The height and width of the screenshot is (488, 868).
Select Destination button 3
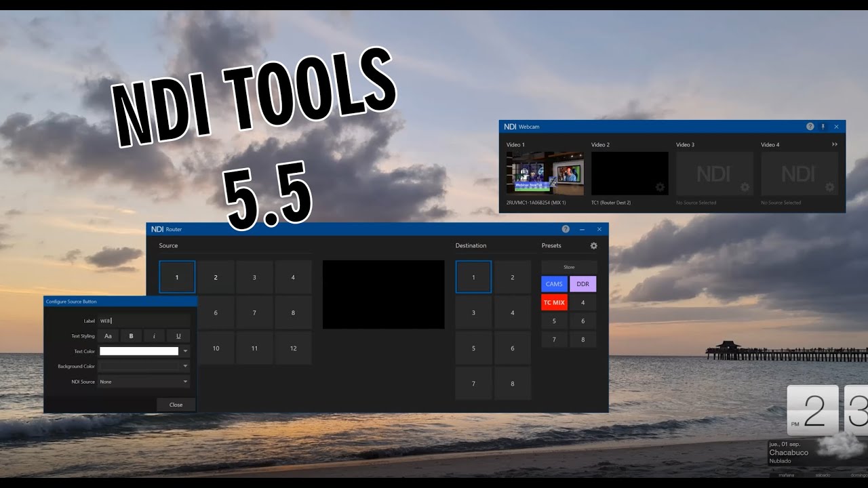473,313
